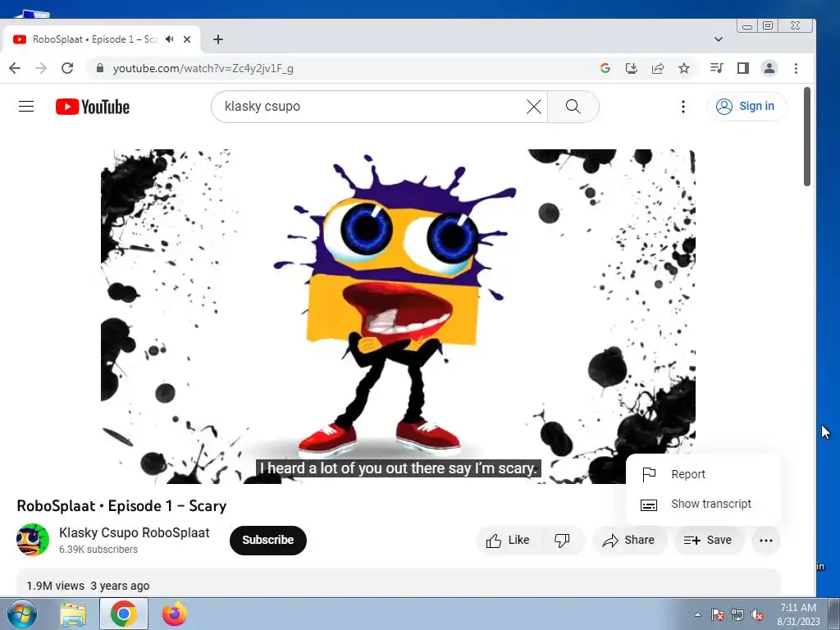Launch Firefox from the taskbar
This screenshot has width=840, height=630.
pos(175,614)
